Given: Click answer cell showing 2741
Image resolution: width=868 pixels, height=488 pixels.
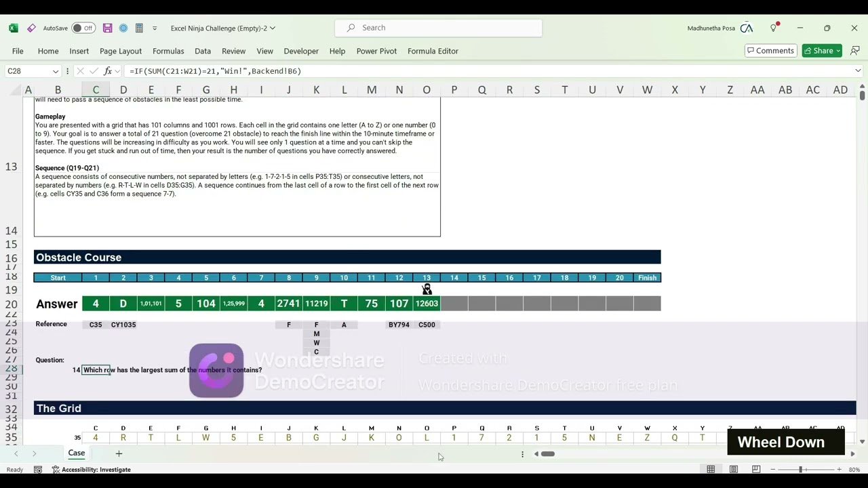Looking at the screenshot, I should coord(288,304).
